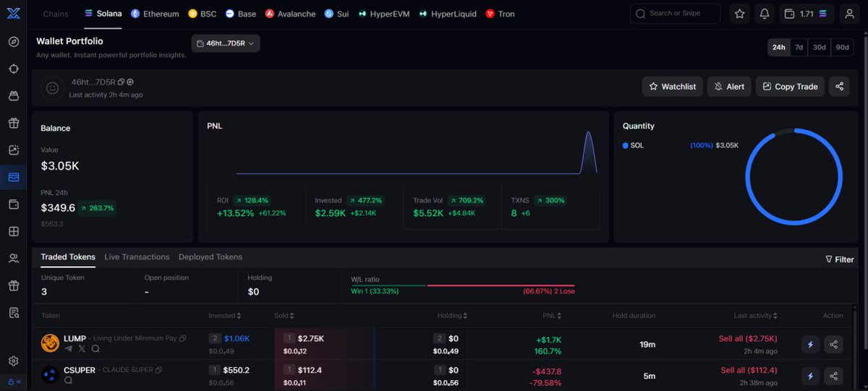The height and width of the screenshot is (391, 868).
Task: Click the search icon under LUMP
Action: (x=95, y=348)
